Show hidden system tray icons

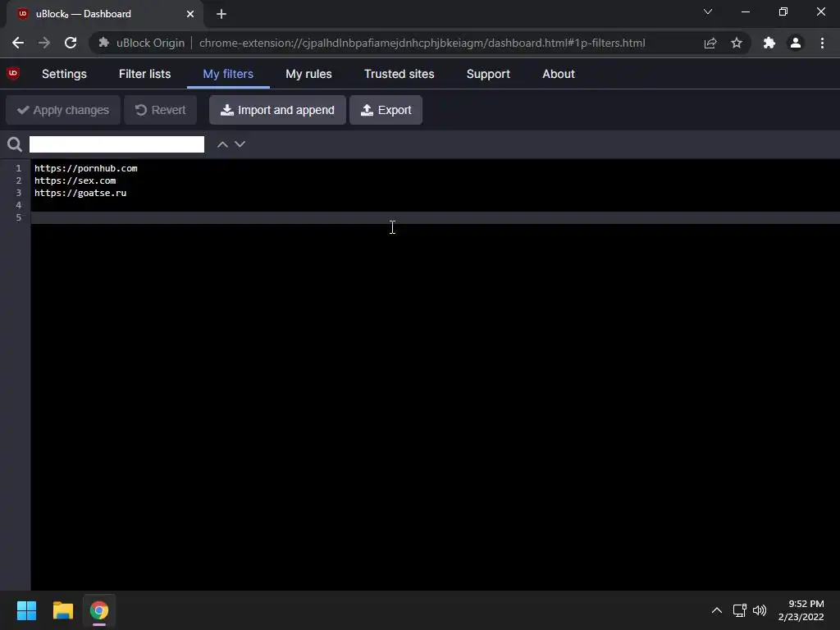[716, 610]
